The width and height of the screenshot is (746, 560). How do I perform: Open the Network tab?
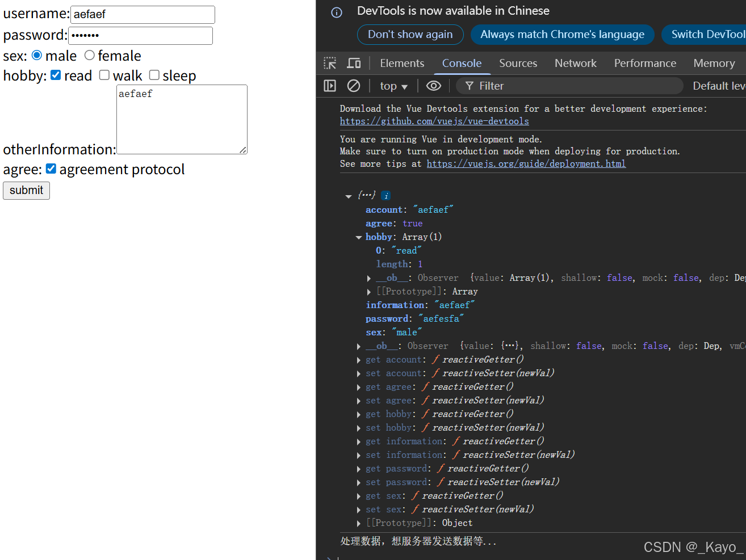coord(576,63)
